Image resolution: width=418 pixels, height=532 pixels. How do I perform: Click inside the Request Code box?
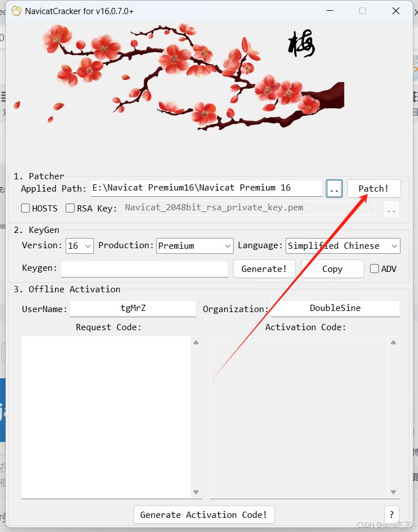click(106, 417)
